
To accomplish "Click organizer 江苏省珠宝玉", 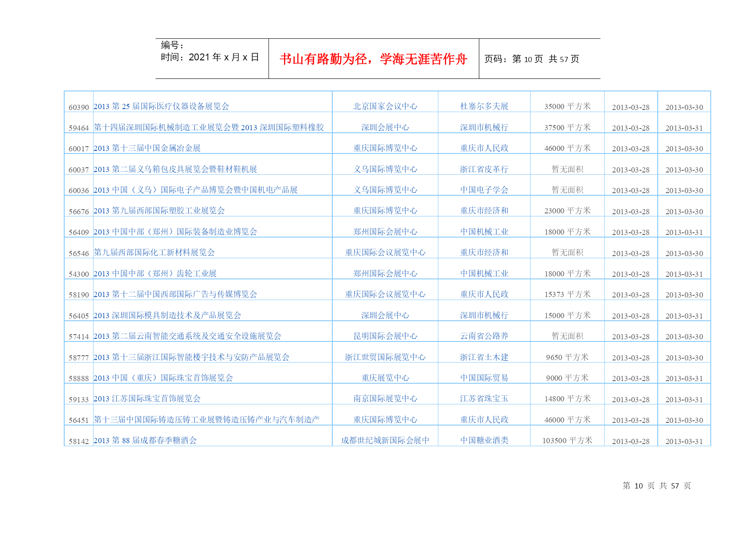I will [484, 399].
